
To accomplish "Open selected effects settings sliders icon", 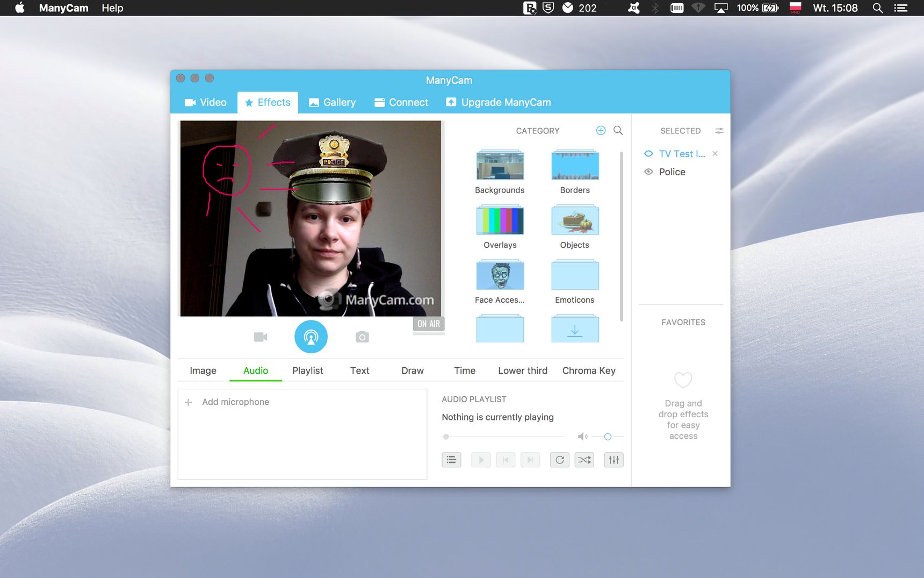I will coord(719,131).
